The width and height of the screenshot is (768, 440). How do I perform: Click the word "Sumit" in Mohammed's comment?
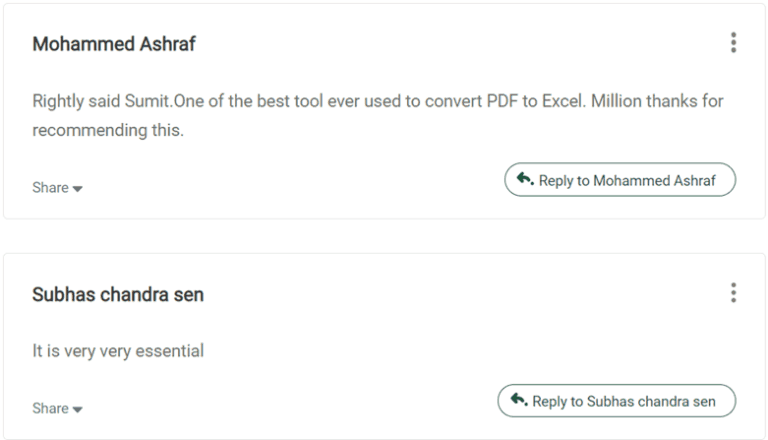click(x=147, y=101)
